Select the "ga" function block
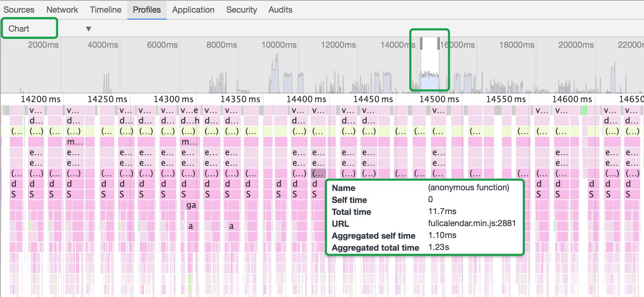644x297 pixels. point(191,205)
